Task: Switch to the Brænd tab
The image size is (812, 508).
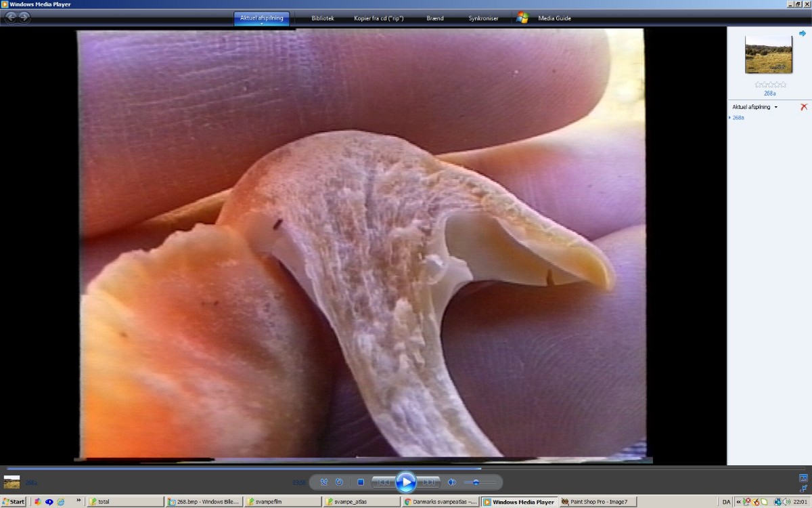Action: (x=435, y=18)
